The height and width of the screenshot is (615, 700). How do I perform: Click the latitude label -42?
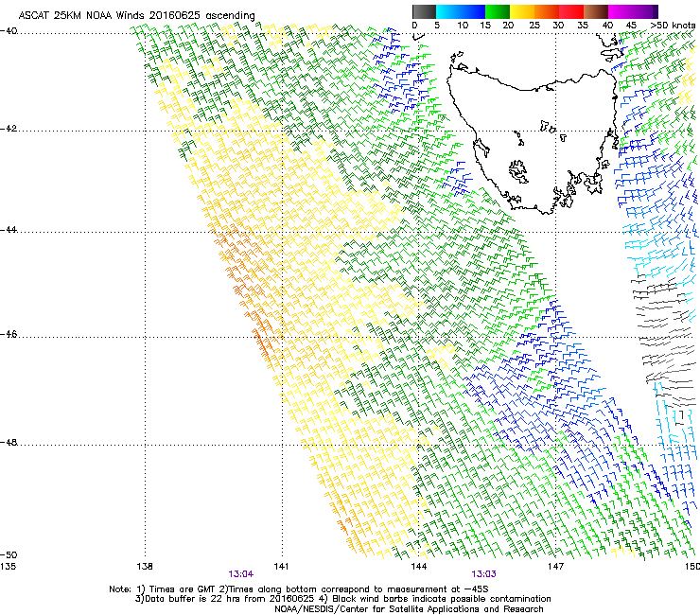tap(9, 129)
